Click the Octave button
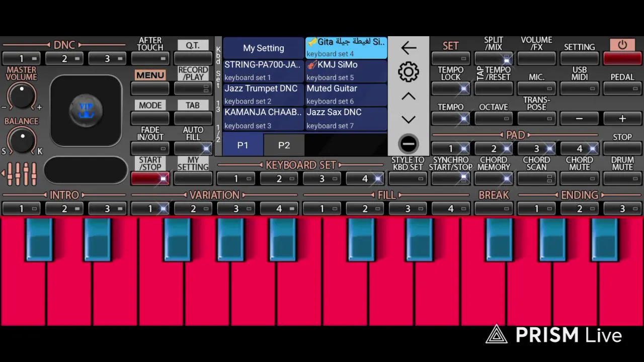 (494, 119)
